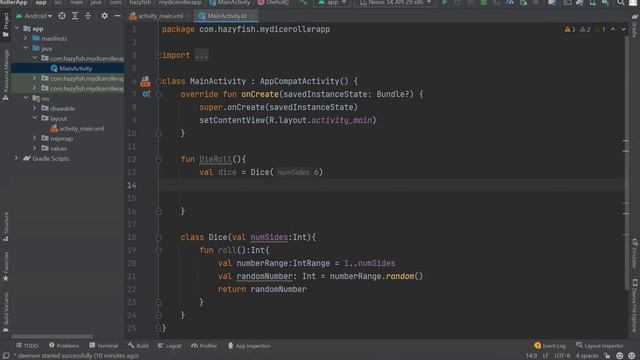
Task: Open Project panel gear settings
Action: pyautogui.click(x=104, y=16)
